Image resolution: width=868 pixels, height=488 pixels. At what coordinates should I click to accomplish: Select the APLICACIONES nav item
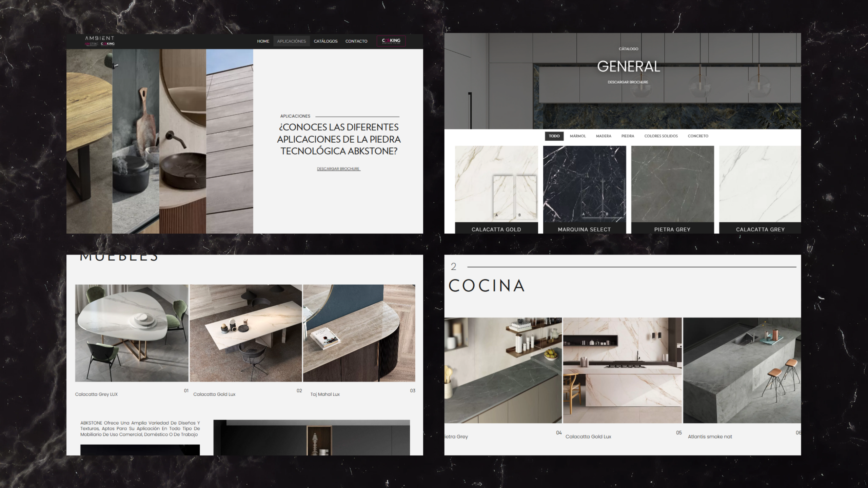click(x=291, y=41)
